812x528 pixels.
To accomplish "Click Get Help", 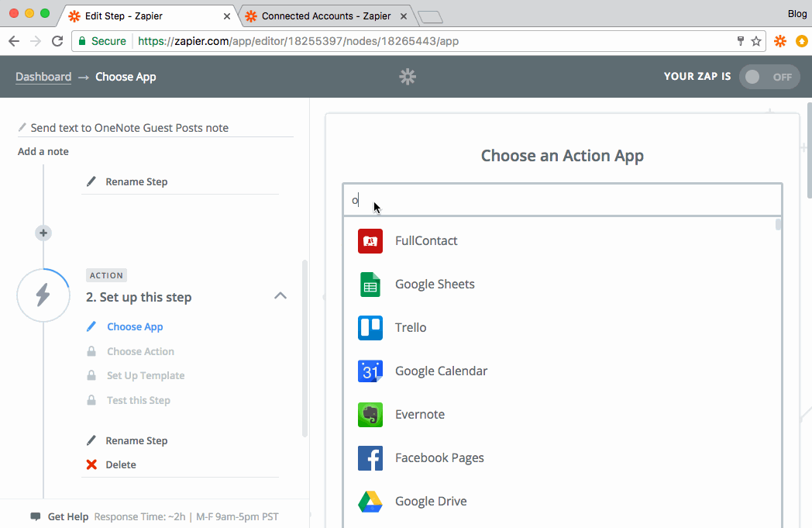I will click(x=68, y=516).
